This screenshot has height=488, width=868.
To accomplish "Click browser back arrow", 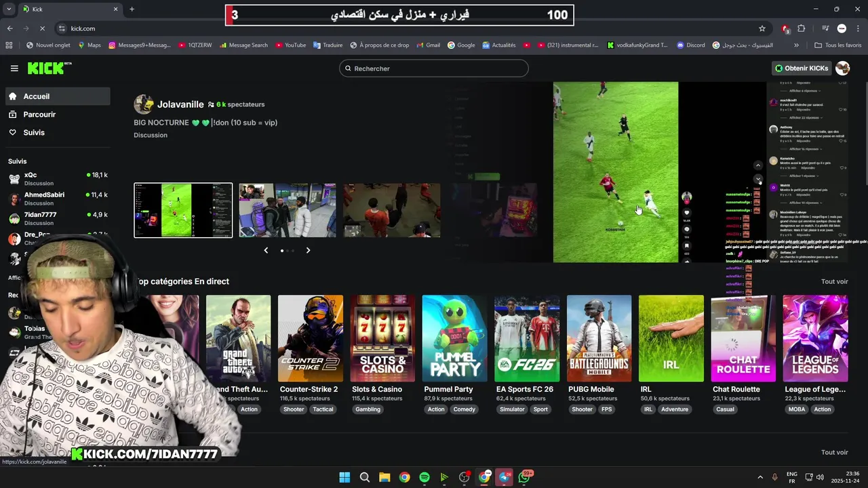I will point(9,28).
